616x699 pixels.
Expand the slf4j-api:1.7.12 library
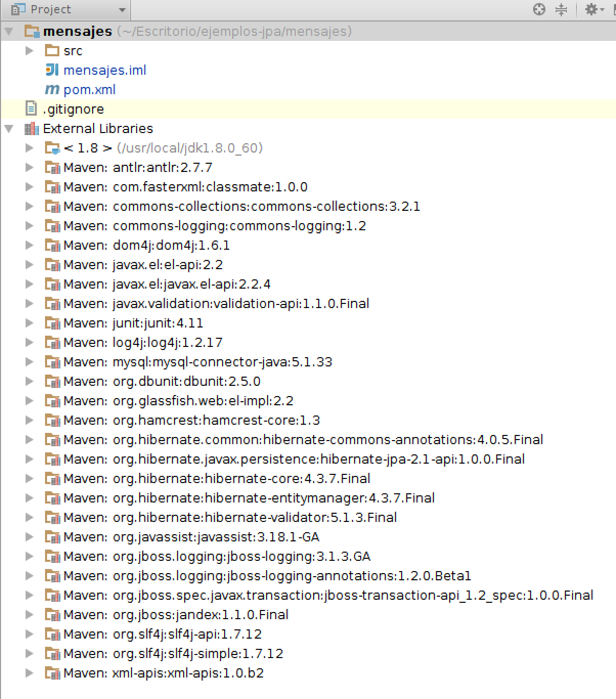pos(29,634)
